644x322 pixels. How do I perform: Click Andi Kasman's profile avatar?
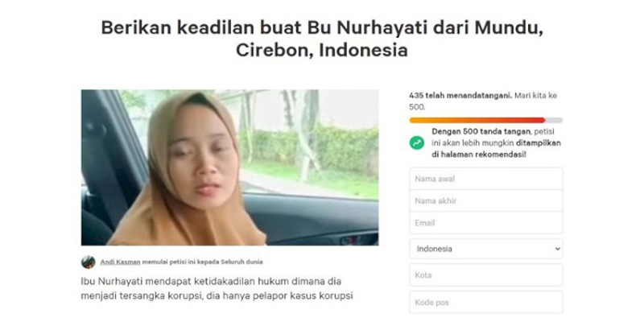89,262
